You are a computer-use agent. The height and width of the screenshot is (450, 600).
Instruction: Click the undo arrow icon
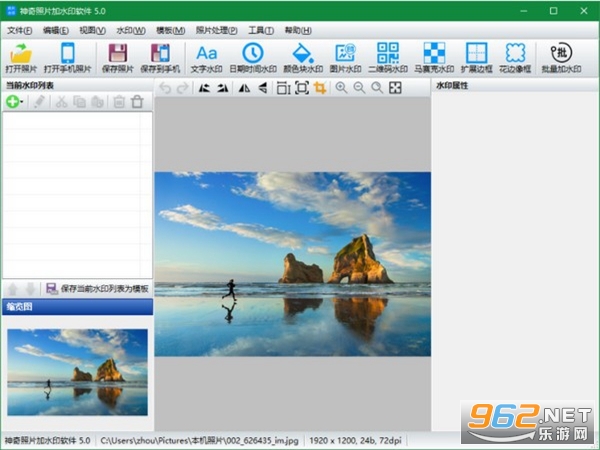tap(165, 88)
